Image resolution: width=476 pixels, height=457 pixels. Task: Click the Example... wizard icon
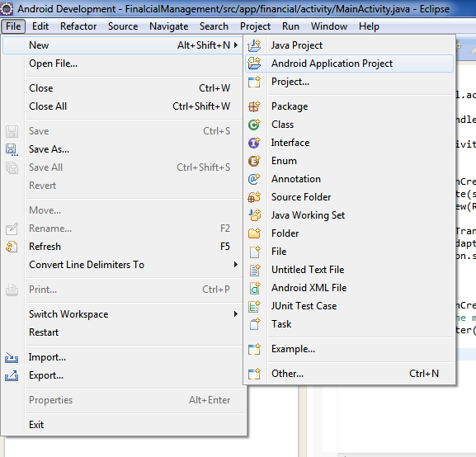tap(254, 349)
